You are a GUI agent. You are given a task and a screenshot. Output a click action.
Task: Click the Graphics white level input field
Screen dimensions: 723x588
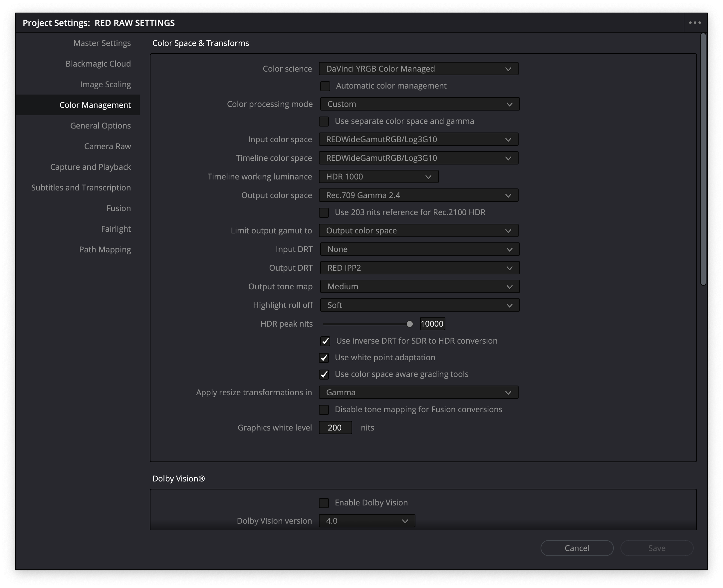point(335,428)
